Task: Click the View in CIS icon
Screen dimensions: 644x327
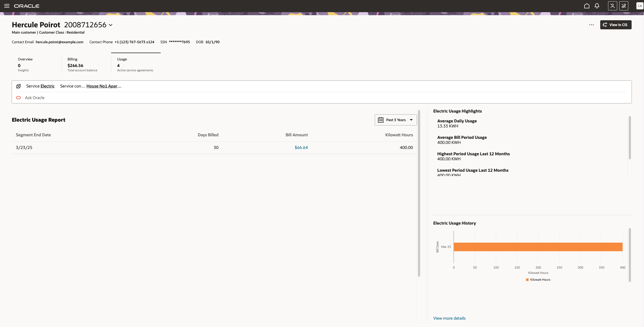Action: tap(605, 25)
